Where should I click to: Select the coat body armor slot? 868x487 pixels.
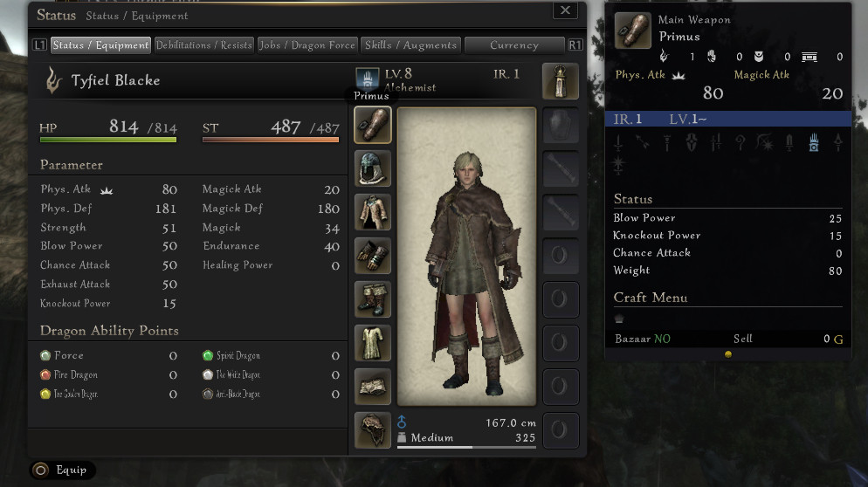pyautogui.click(x=373, y=212)
